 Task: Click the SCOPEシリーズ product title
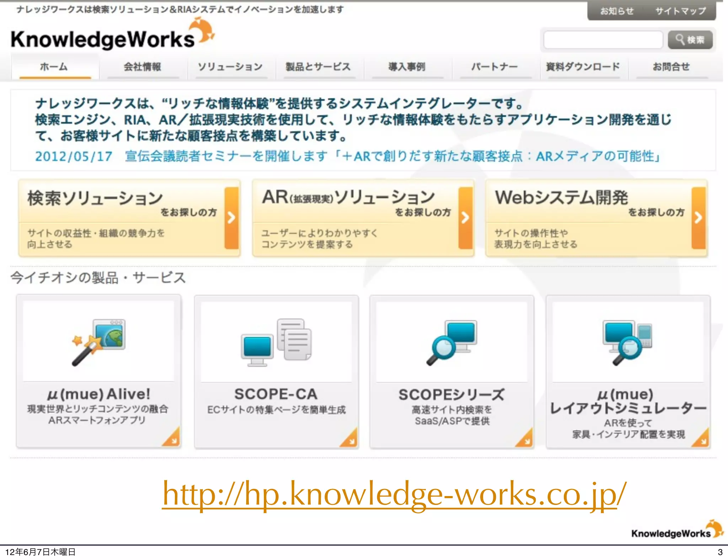click(451, 394)
